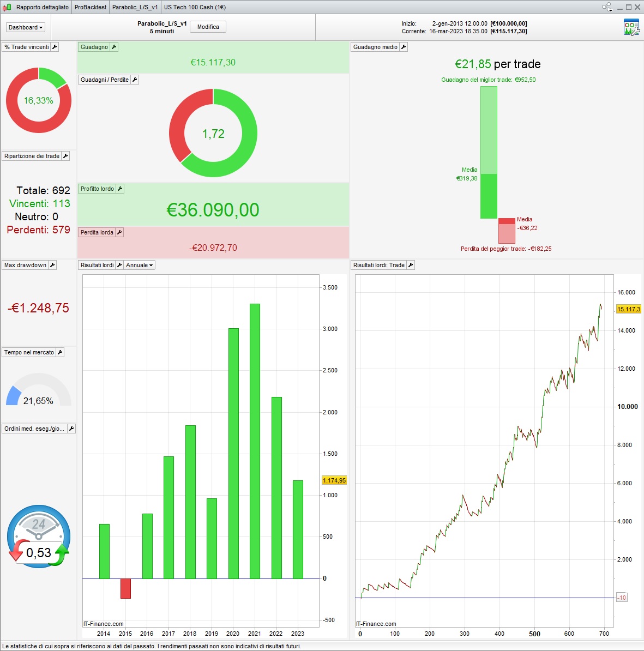The width and height of the screenshot is (644, 651).
Task: Click the report chart icon at top right
Action: coord(631,27)
